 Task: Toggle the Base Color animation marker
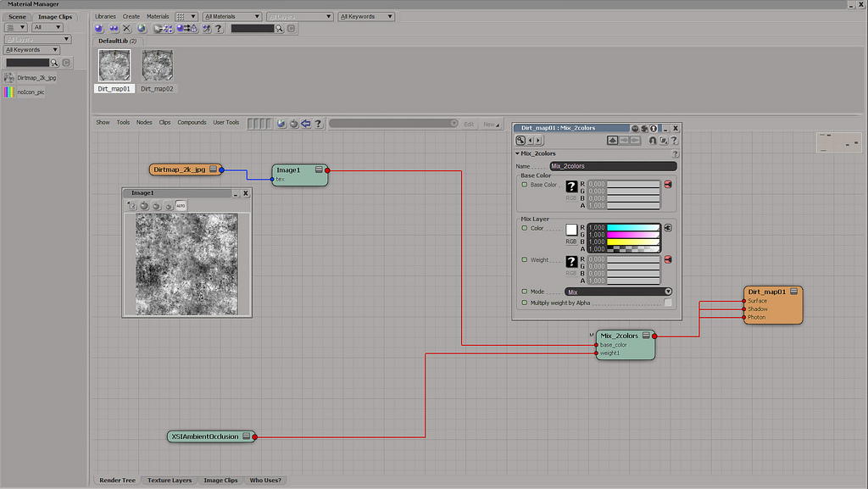[x=524, y=184]
